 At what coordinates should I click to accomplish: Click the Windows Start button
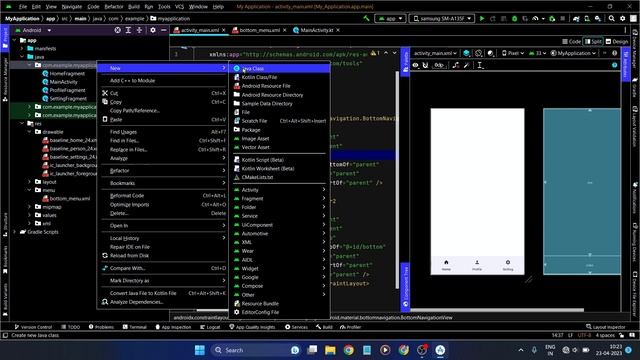(x=200, y=350)
